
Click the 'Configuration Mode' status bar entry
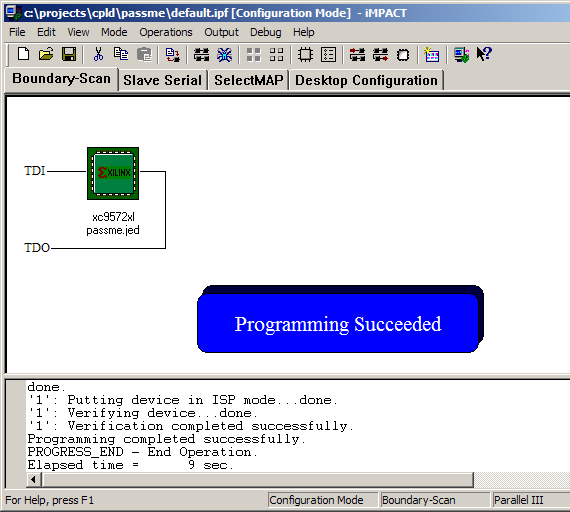323,500
